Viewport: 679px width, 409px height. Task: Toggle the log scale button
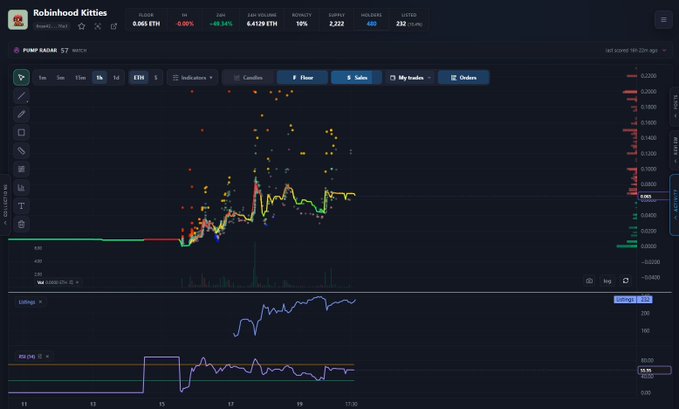(607, 281)
